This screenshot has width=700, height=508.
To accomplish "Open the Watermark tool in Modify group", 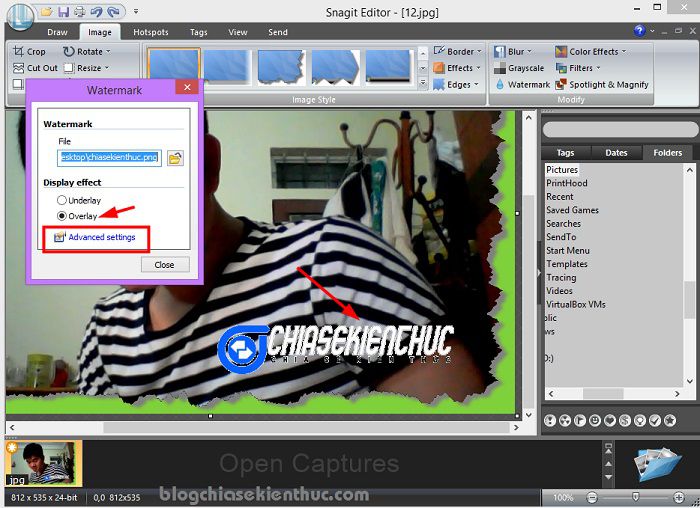I will click(522, 85).
